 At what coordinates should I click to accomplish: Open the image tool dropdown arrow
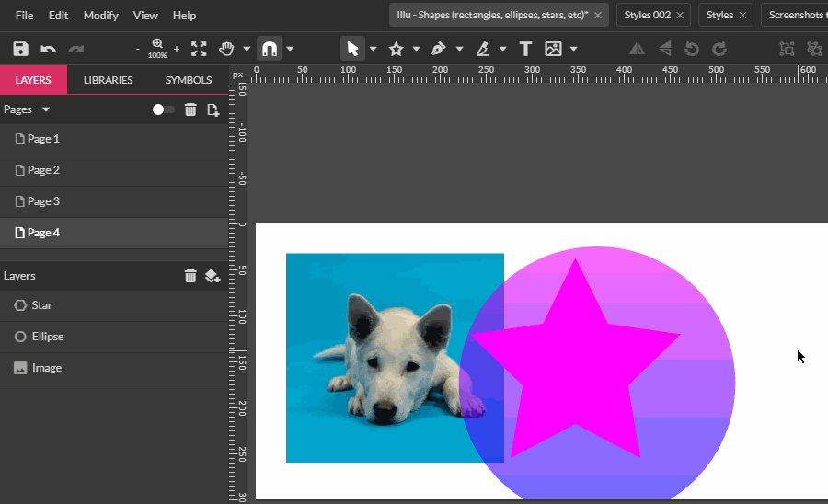pos(574,49)
